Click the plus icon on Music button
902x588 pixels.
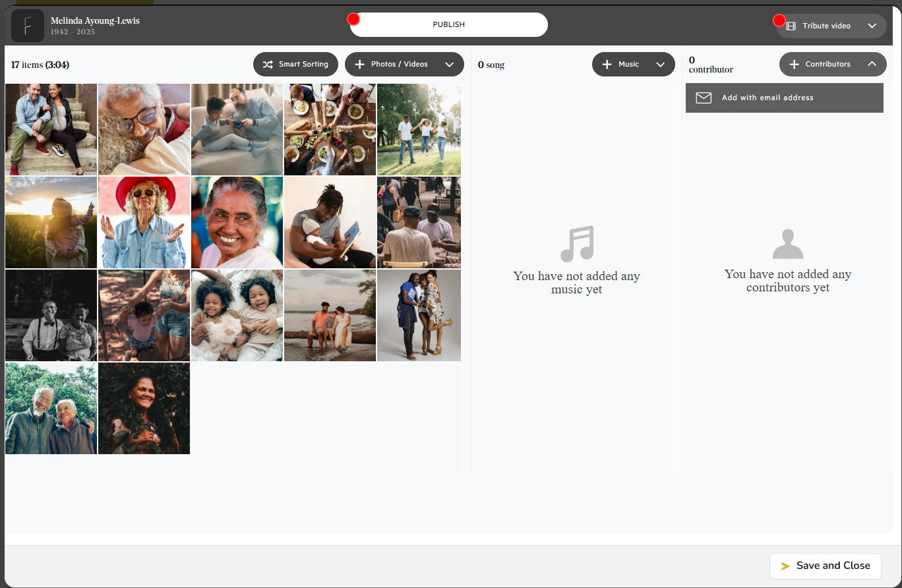pyautogui.click(x=607, y=65)
